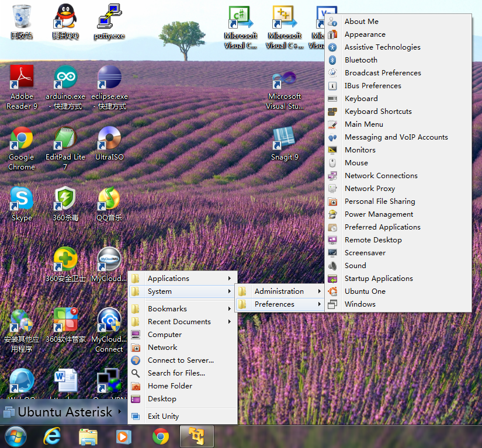Click Exit Unity menu item

(183, 416)
